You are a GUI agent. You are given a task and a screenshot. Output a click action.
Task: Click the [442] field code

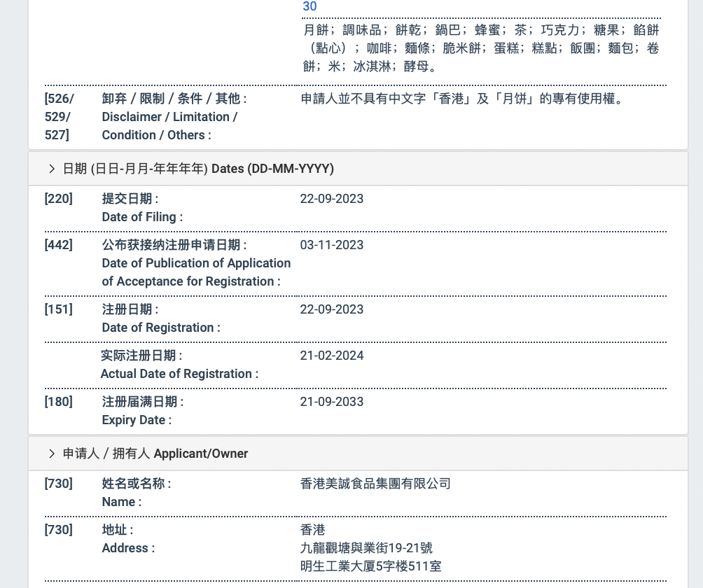click(59, 245)
